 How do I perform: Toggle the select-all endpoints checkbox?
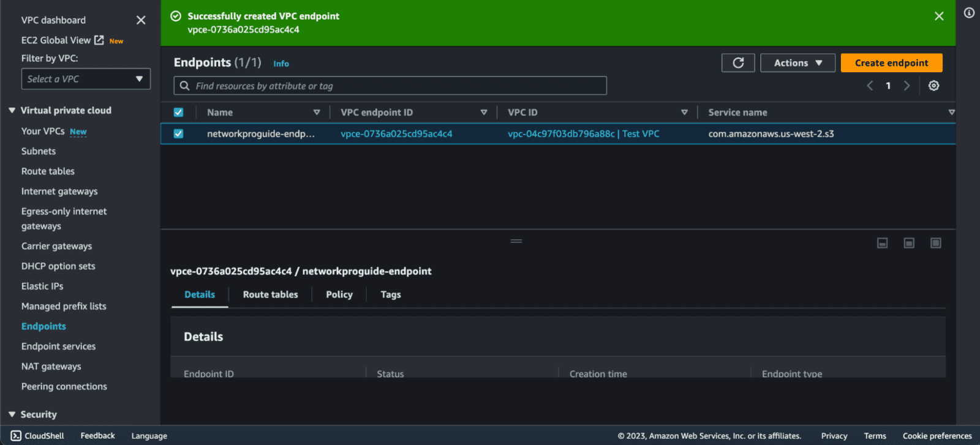click(x=178, y=113)
